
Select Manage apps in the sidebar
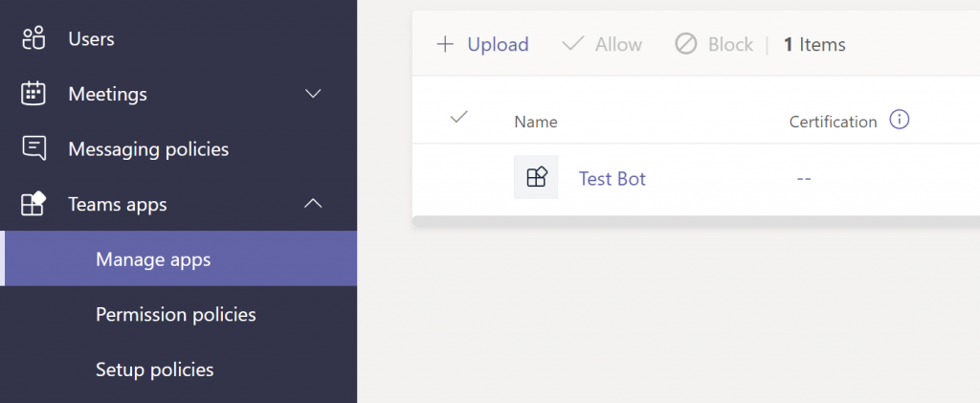(x=153, y=259)
